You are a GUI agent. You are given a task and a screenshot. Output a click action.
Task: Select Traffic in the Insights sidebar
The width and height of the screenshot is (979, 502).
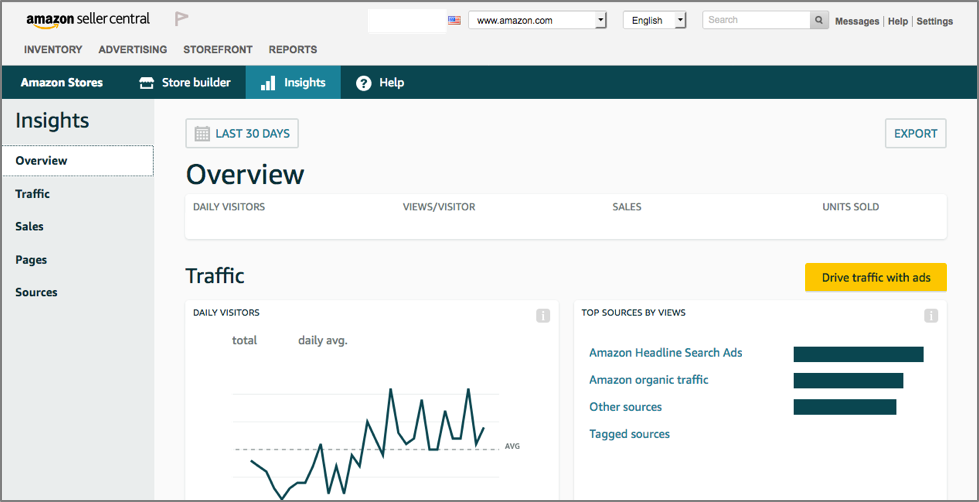tap(33, 194)
